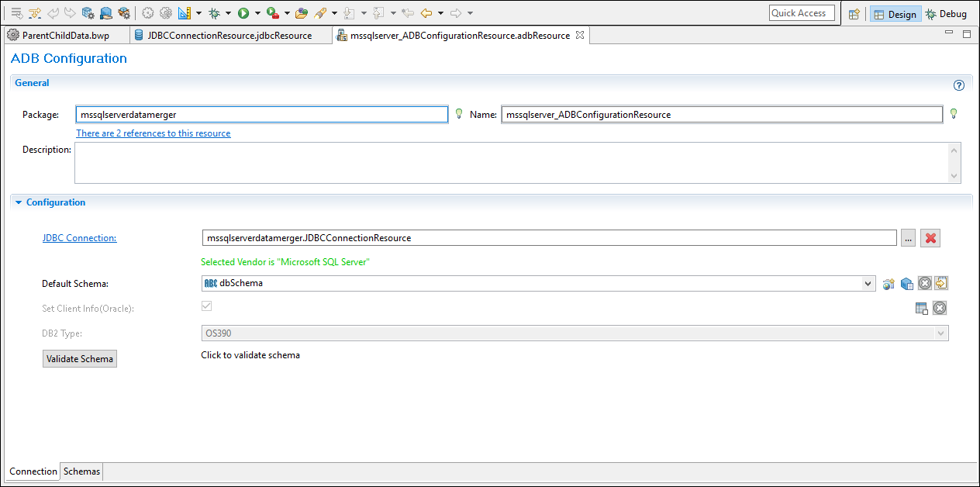Screen dimensions: 980x487
Task: Click the table icon below Default Schema
Action: pos(922,309)
